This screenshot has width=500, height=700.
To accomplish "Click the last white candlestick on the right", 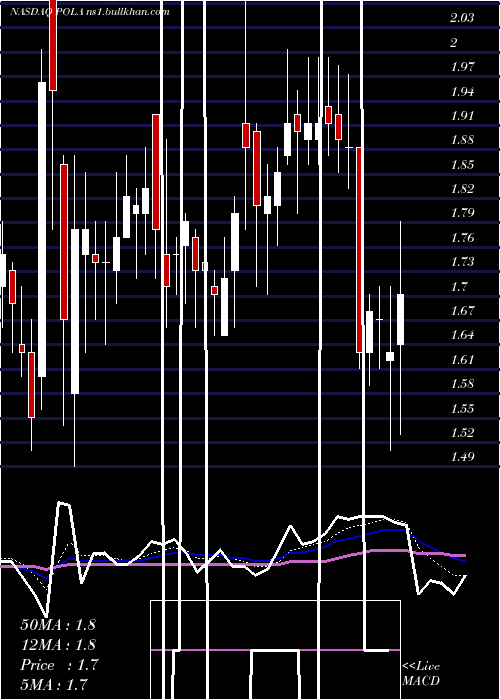I will point(400,319).
